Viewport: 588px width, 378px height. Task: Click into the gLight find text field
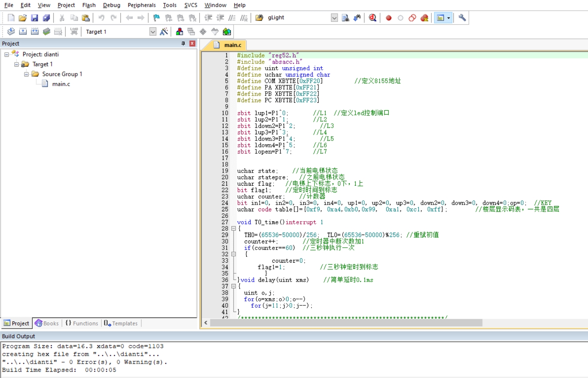click(x=298, y=18)
